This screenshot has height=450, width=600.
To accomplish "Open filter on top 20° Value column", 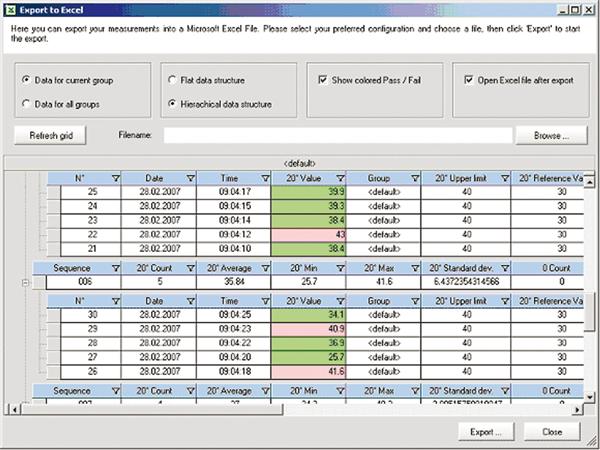I will click(x=341, y=178).
